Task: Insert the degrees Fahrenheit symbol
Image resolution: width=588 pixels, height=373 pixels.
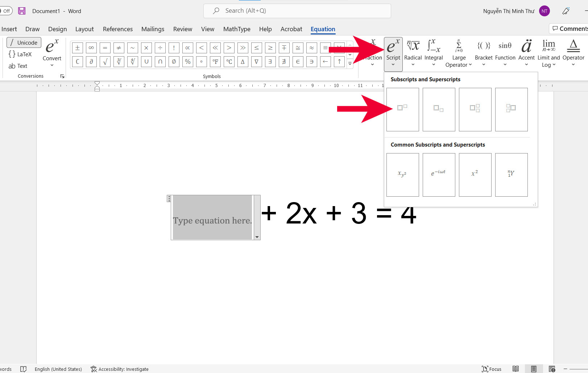Action: click(x=215, y=62)
